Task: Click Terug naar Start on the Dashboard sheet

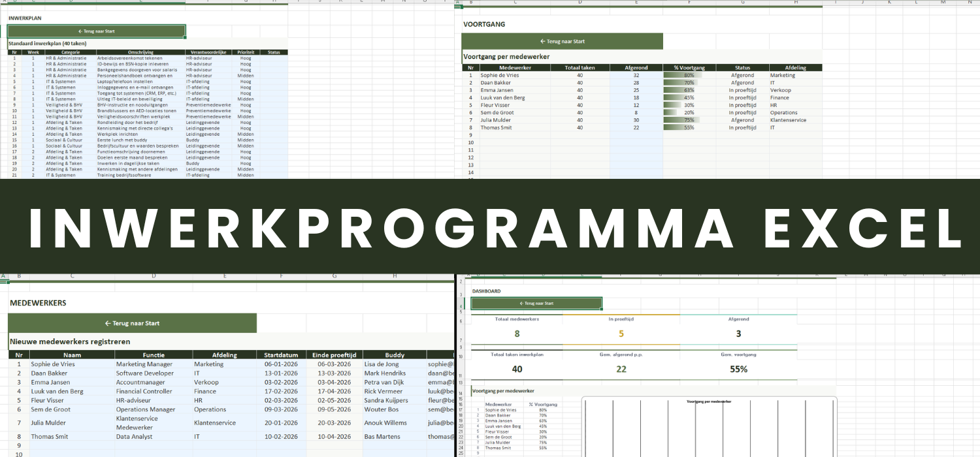Action: pos(536,304)
